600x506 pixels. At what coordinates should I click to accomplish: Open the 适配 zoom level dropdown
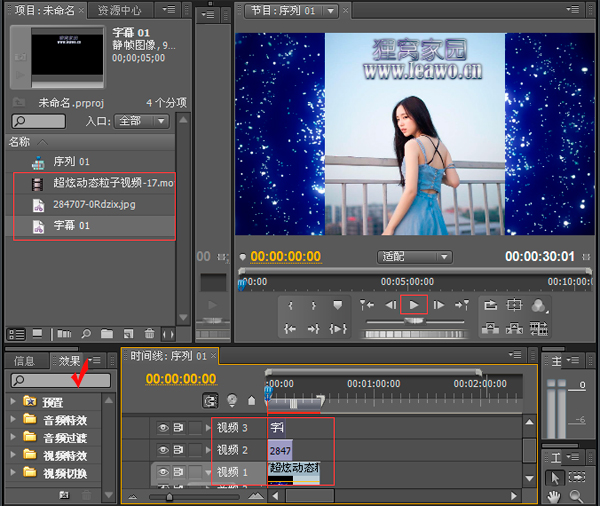click(x=415, y=256)
